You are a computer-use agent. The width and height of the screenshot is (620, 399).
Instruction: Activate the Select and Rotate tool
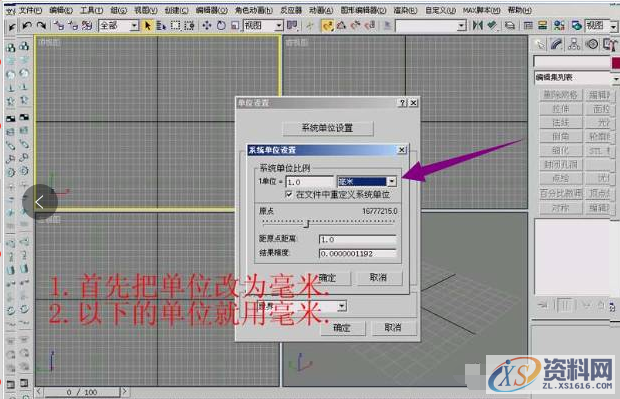coord(221,26)
